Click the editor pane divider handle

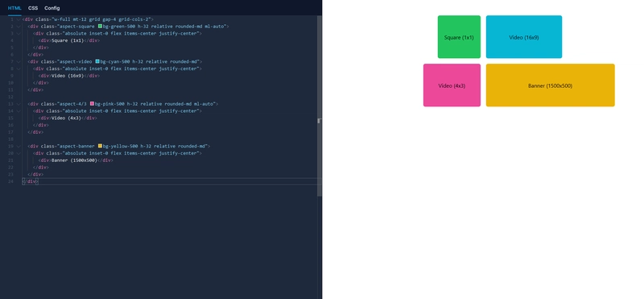320,121
